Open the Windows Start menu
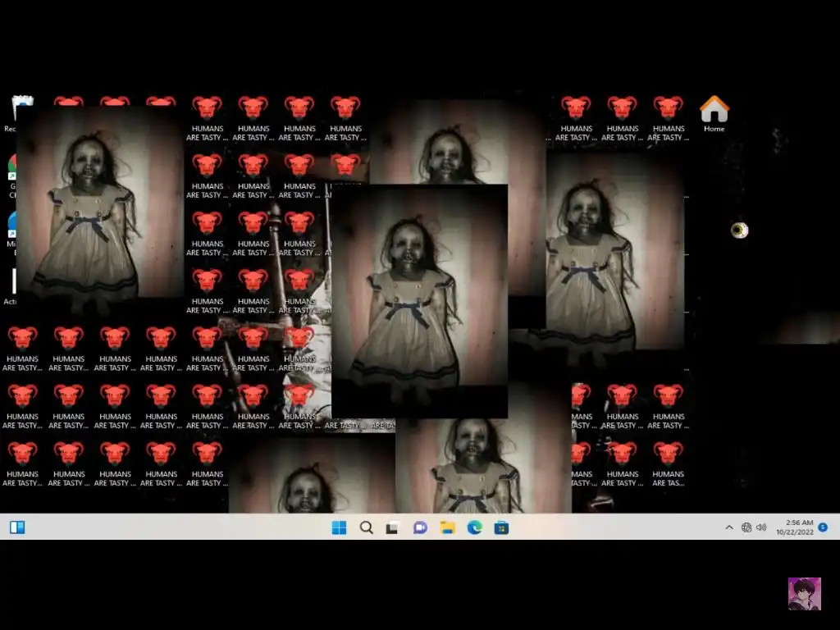The width and height of the screenshot is (840, 630). tap(339, 527)
